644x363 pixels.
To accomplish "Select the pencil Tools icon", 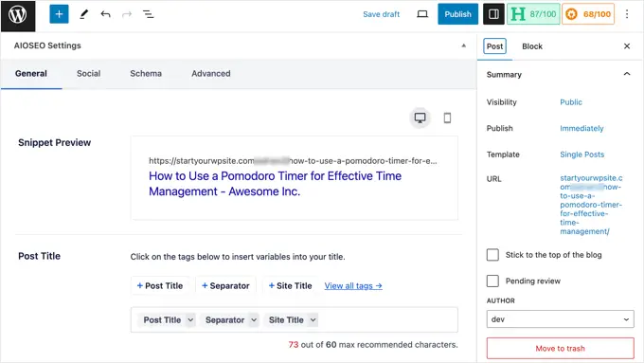I will (x=83, y=14).
